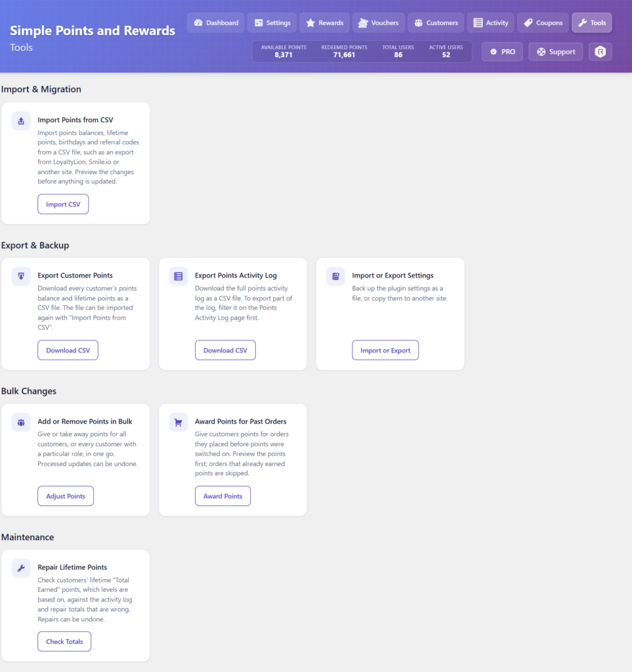This screenshot has width=632, height=672.
Task: Click the Total Users value 86
Action: coord(398,55)
